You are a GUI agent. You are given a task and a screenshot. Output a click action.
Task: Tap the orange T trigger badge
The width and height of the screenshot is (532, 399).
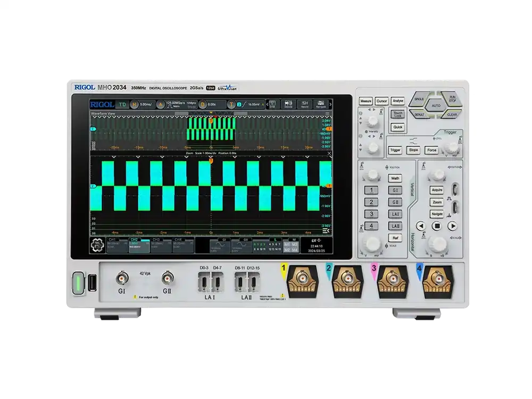(231, 104)
